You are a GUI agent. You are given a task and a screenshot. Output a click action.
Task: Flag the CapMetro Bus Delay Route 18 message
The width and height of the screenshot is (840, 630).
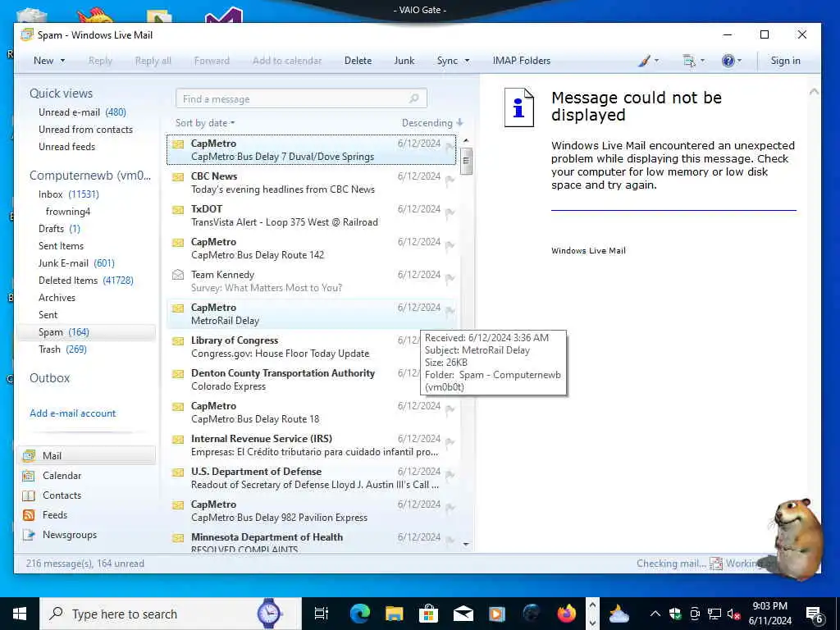pyautogui.click(x=450, y=409)
